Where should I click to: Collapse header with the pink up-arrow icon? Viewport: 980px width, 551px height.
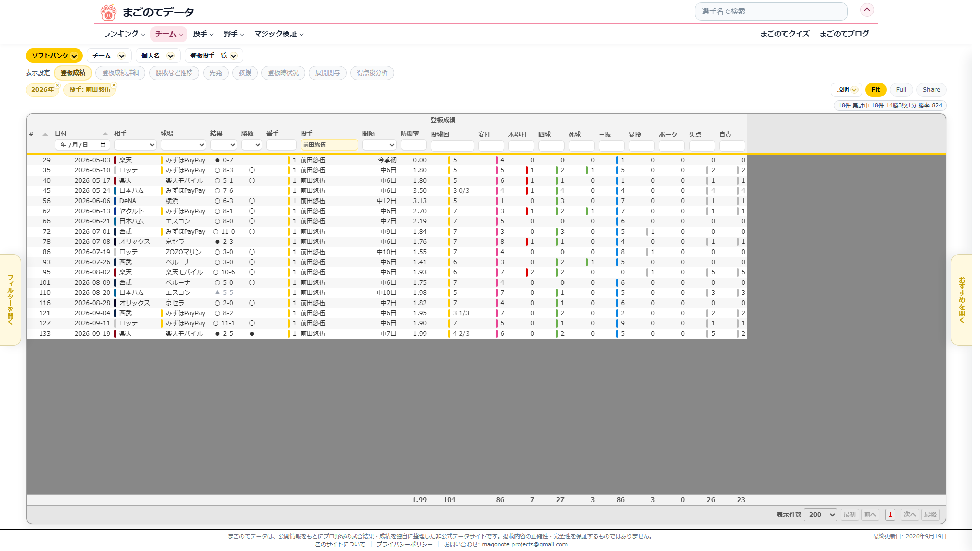point(867,10)
